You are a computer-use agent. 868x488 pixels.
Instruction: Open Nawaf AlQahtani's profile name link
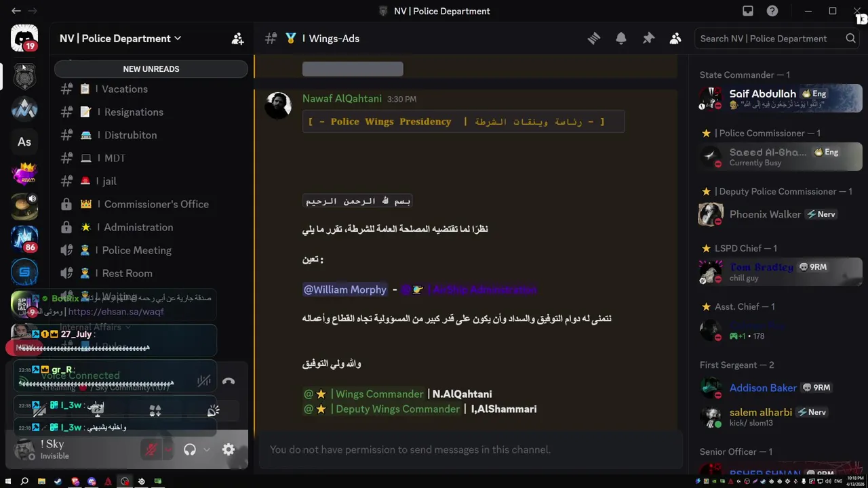(342, 99)
